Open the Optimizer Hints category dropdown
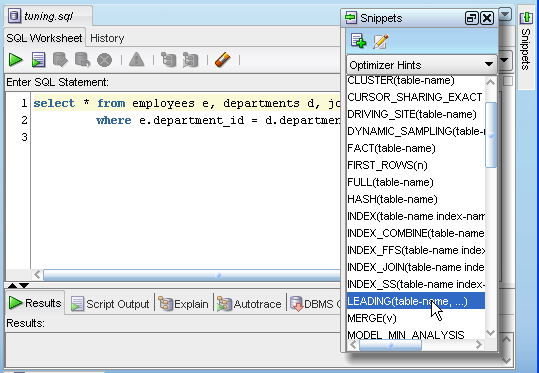This screenshot has height=373, width=539. pos(422,65)
